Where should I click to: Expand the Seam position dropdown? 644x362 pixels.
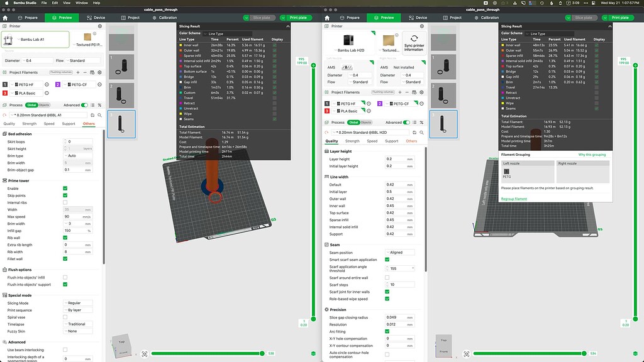coord(400,253)
